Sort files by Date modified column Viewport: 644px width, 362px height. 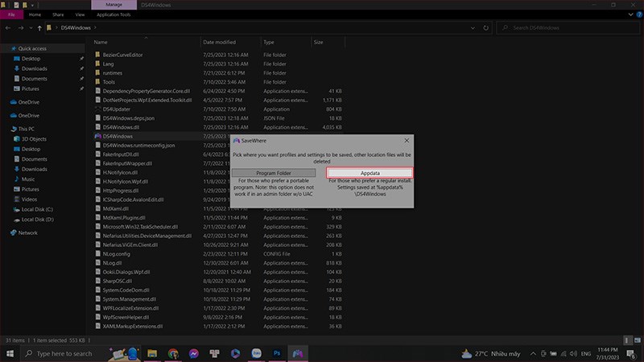220,42
